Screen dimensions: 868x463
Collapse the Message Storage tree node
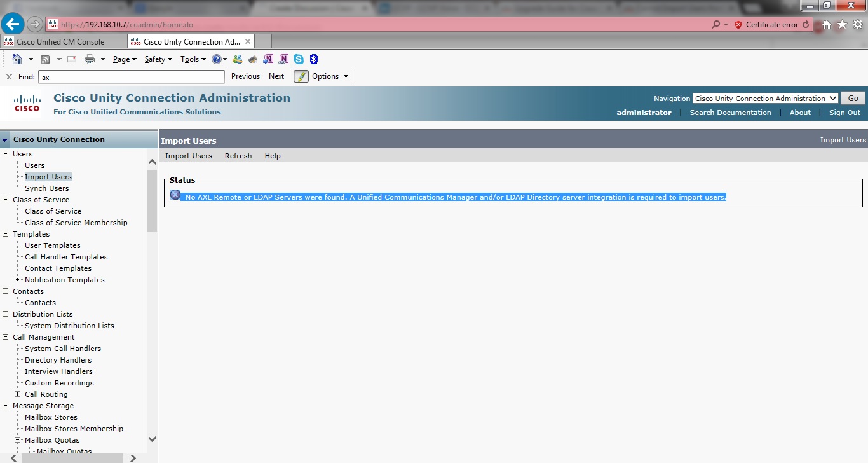[x=6, y=406]
